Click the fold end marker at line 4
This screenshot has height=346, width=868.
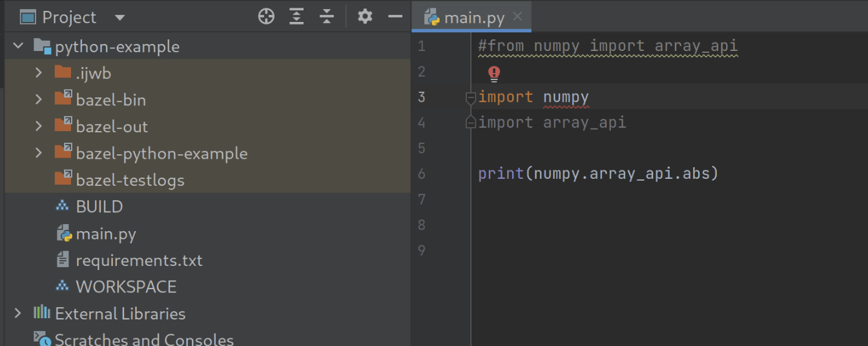point(471,123)
